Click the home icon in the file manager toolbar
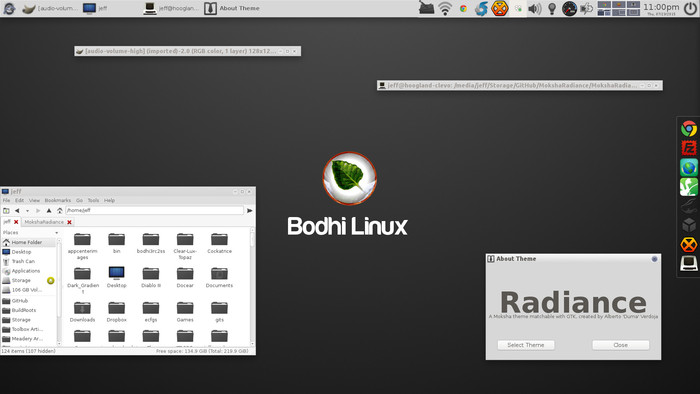Viewport: 700px width, 394px height. coord(59,211)
